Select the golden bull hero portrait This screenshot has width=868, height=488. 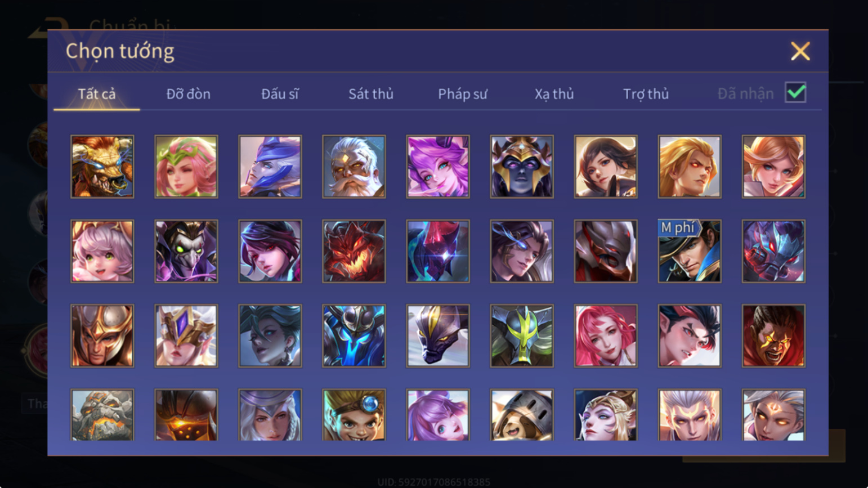[102, 167]
